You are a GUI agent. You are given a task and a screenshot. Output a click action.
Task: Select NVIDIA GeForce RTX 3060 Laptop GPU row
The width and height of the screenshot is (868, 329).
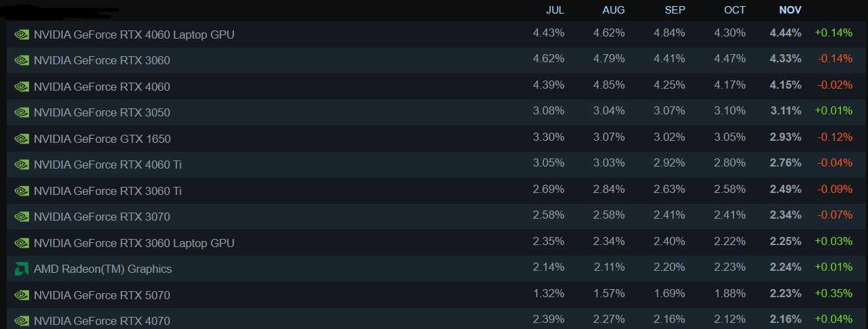tap(134, 243)
